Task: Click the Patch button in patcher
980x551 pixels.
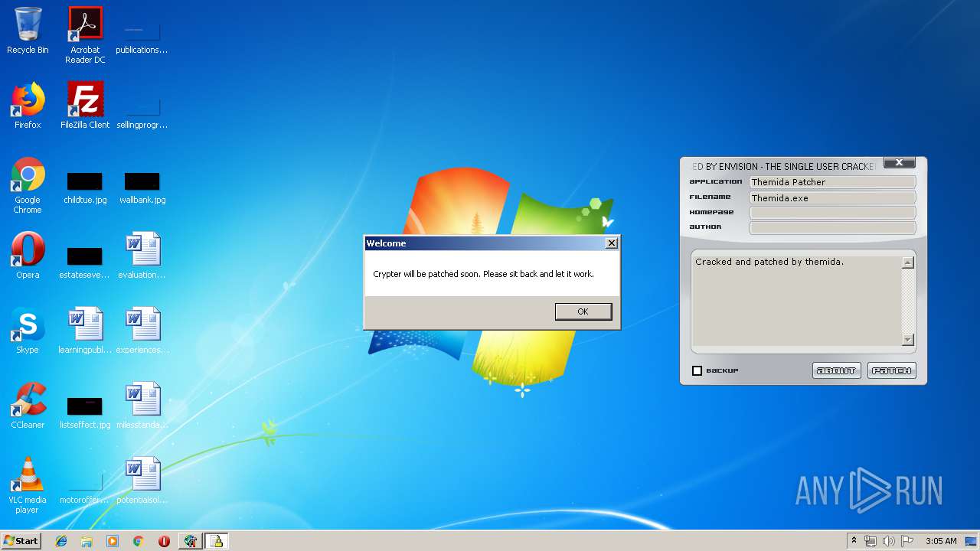Action: [891, 370]
